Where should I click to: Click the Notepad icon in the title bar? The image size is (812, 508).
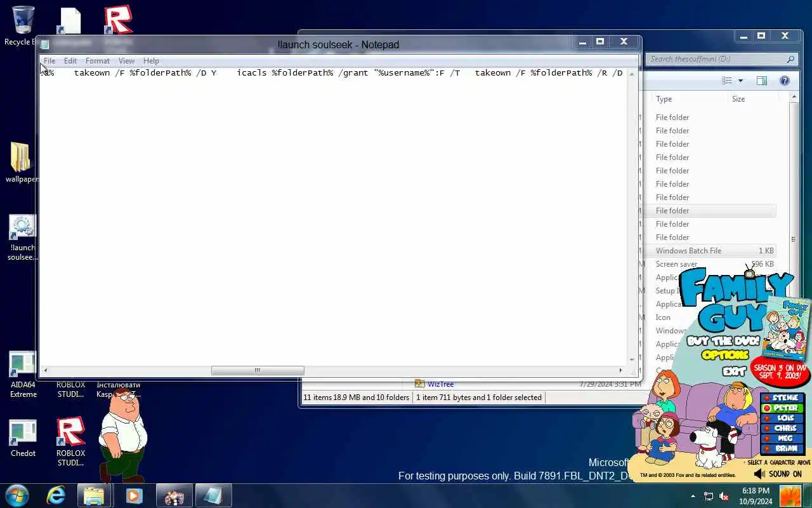[x=44, y=44]
